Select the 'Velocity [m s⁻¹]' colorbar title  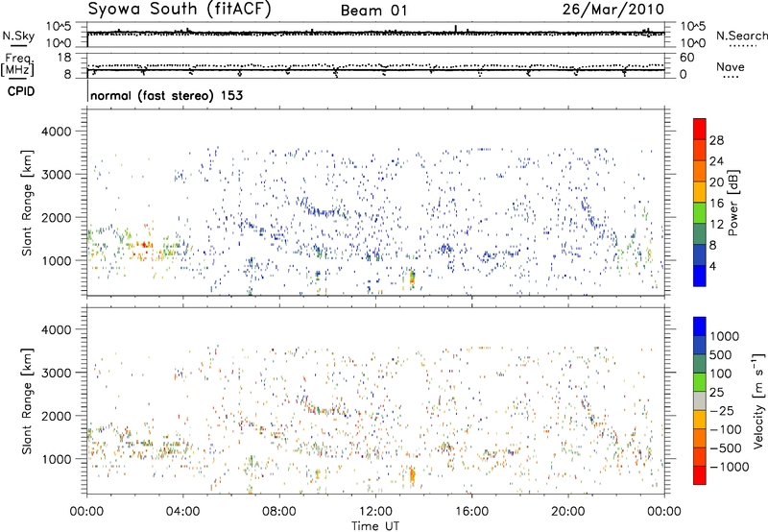tap(758, 400)
